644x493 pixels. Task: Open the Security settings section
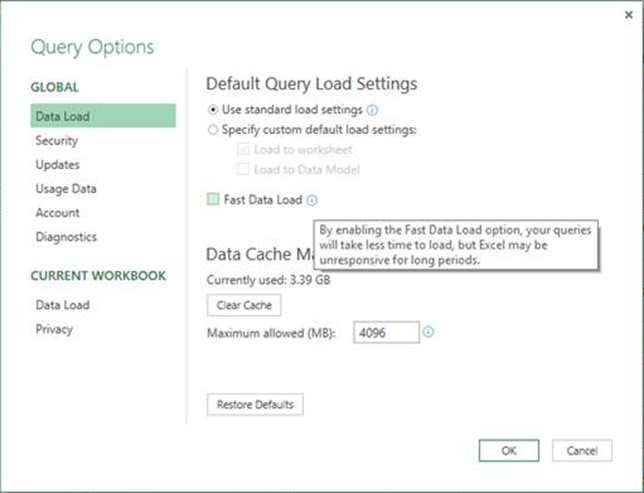click(x=56, y=141)
